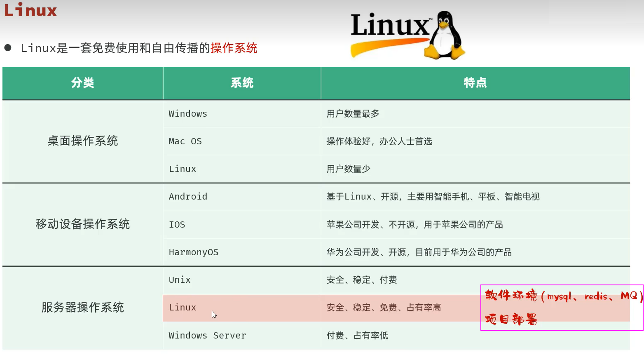The width and height of the screenshot is (644, 355).
Task: Click the 桌面操作系统 category cell
Action: coord(83,141)
